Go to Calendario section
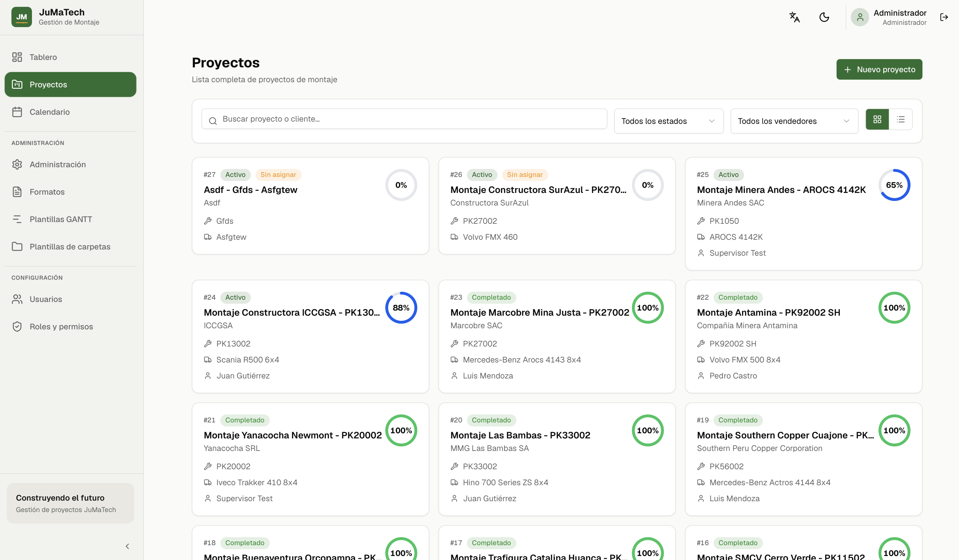Screen dimensions: 959x560 pos(70,112)
